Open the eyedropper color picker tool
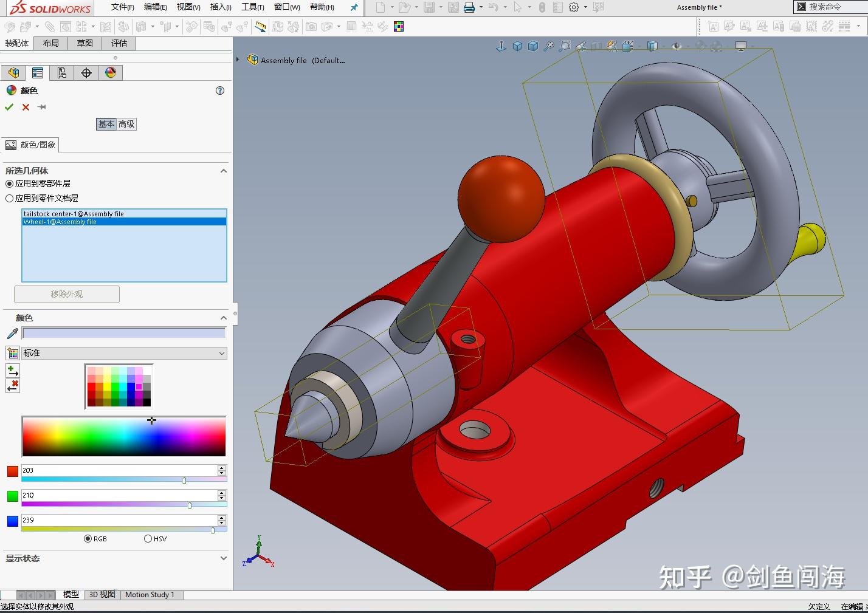 (x=10, y=332)
